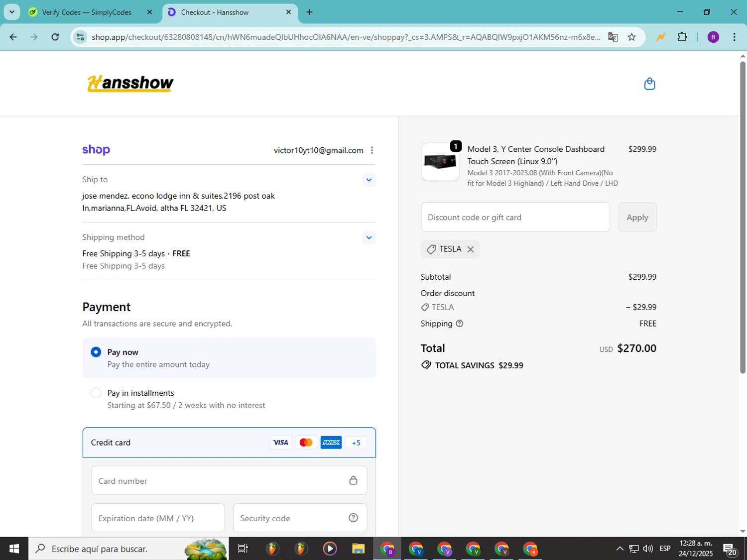Screen dimensions: 747x560
Task: Click the Hansshow store logo
Action: point(130,83)
